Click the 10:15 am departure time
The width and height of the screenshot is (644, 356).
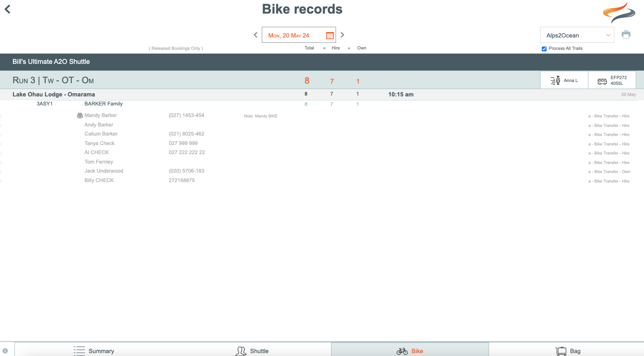click(401, 94)
